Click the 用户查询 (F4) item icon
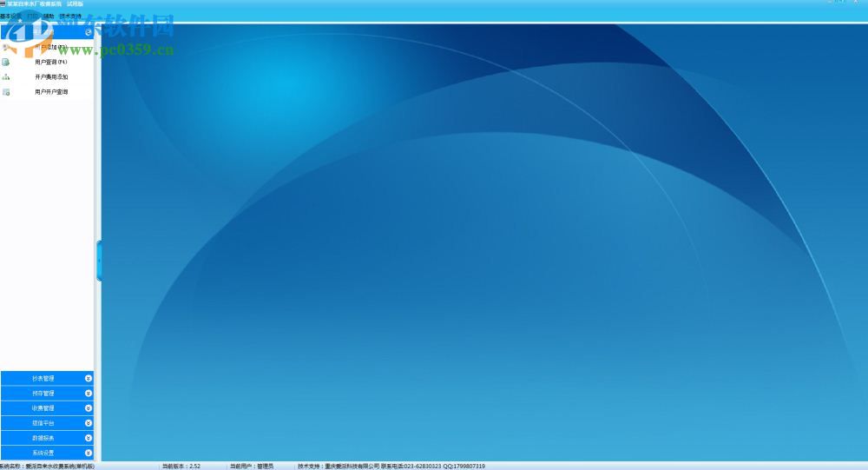Screen dimensions: 868x470 pos(6,62)
